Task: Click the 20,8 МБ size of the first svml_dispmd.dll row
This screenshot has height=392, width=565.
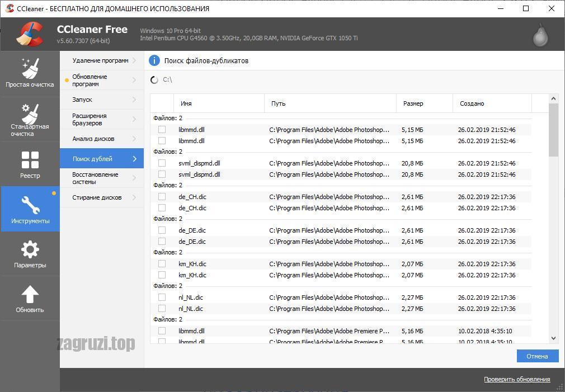Action: tap(412, 163)
